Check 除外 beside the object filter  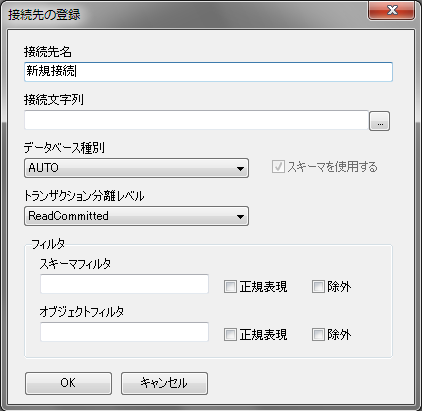(x=318, y=334)
